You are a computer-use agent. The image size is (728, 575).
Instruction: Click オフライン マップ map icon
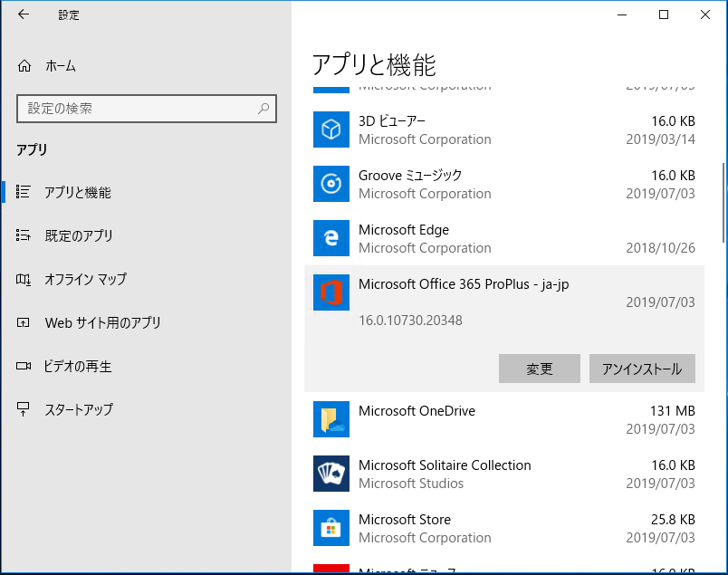[24, 279]
